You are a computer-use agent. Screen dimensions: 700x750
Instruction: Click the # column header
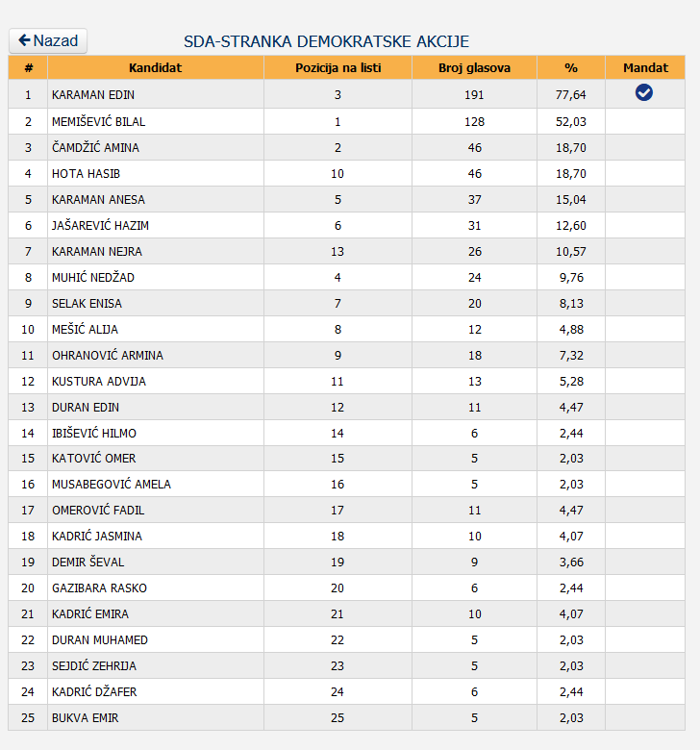coord(28,67)
